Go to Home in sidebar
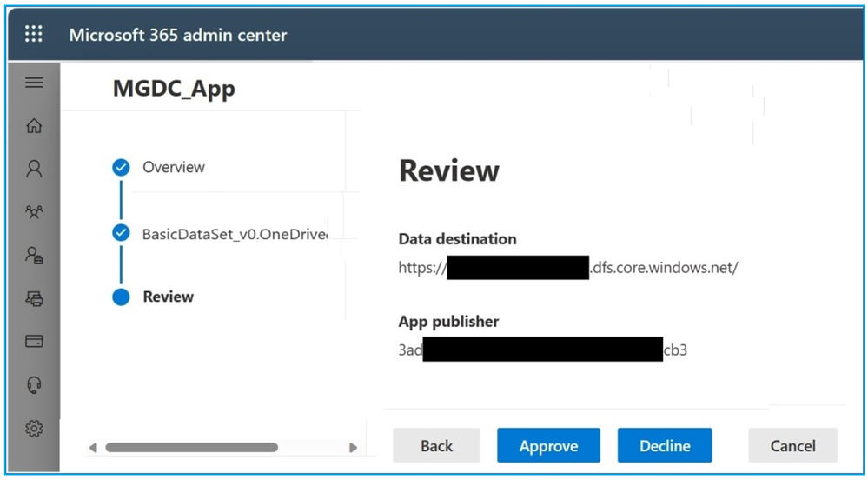 coord(35,126)
